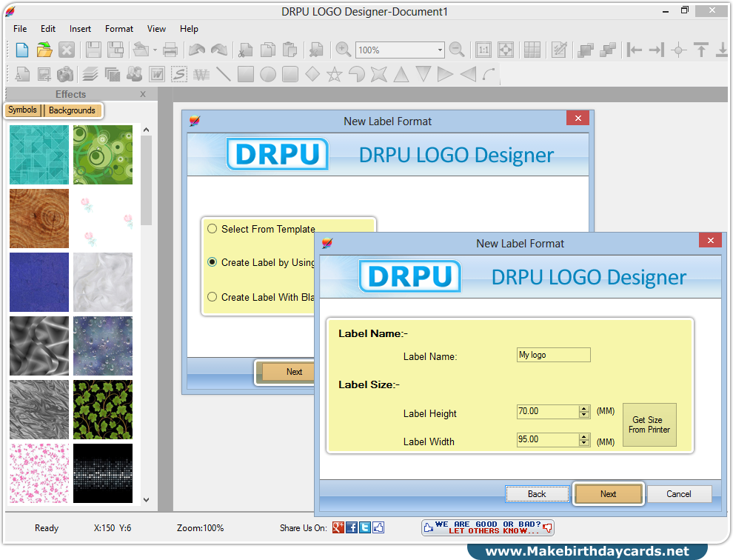The width and height of the screenshot is (733, 560).
Task: Click the Undo arrow icon
Action: coord(197,50)
